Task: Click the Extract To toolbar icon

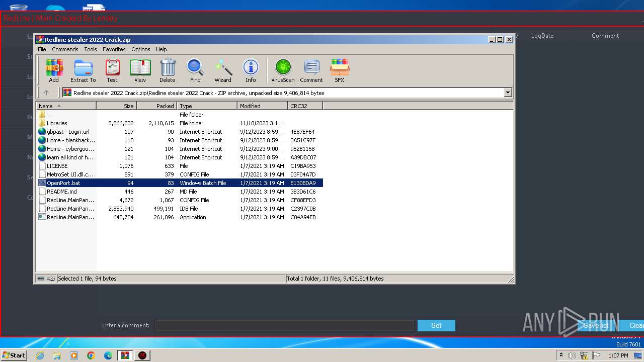Action: coord(83,70)
